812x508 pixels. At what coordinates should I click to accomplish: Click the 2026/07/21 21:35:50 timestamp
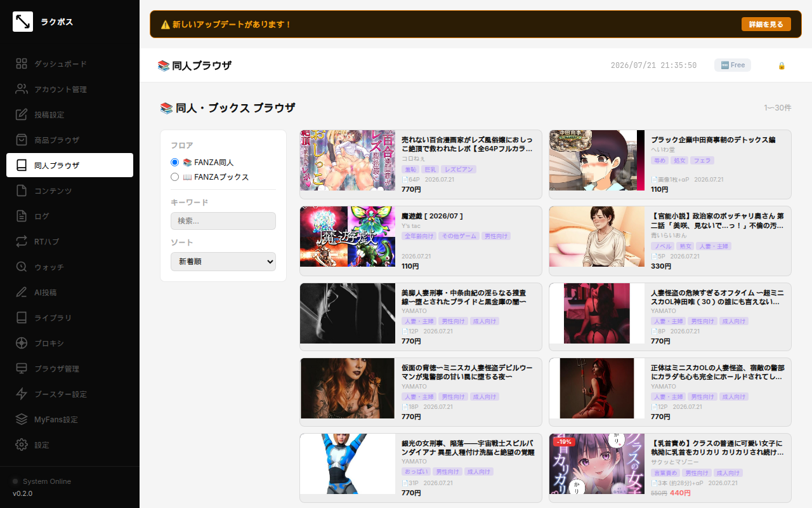pos(653,65)
